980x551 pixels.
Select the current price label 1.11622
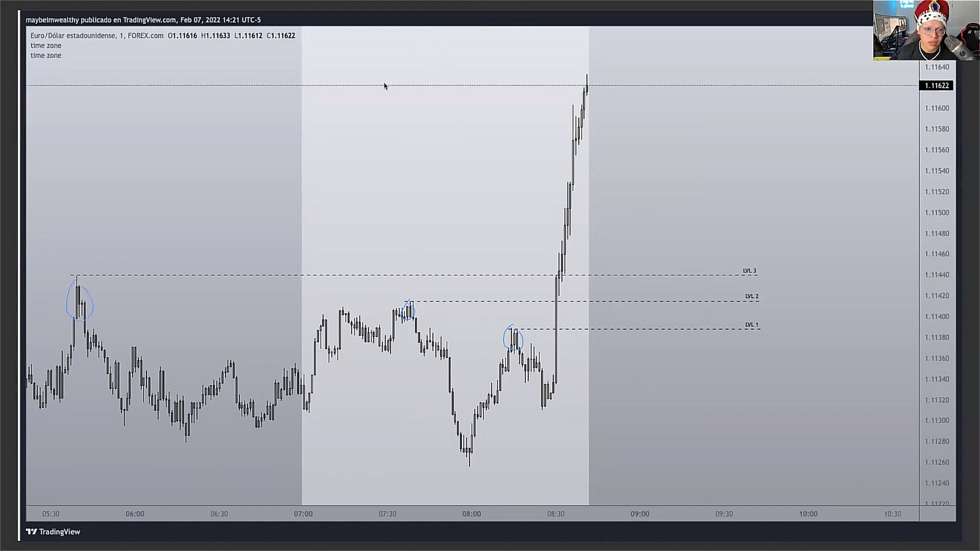[x=935, y=85]
